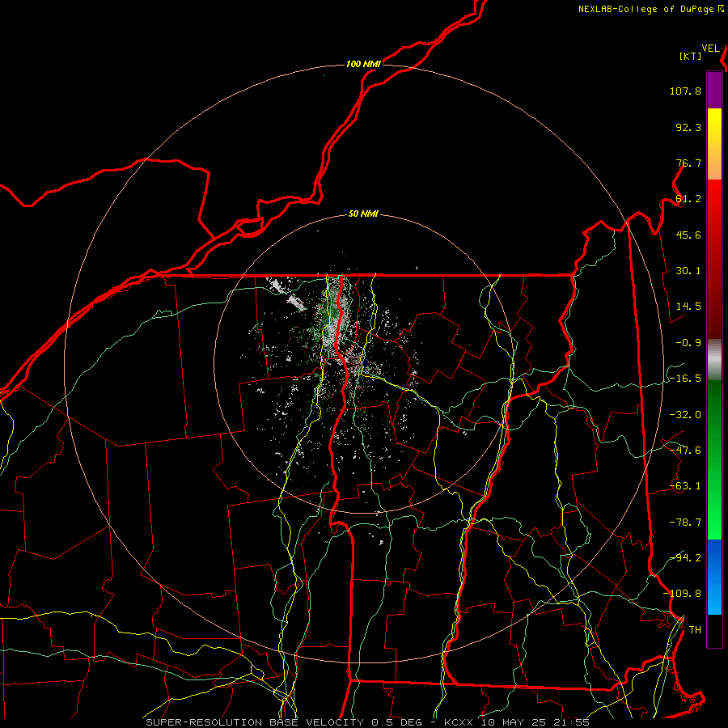Select the 76.7 velocity scale value

click(688, 163)
